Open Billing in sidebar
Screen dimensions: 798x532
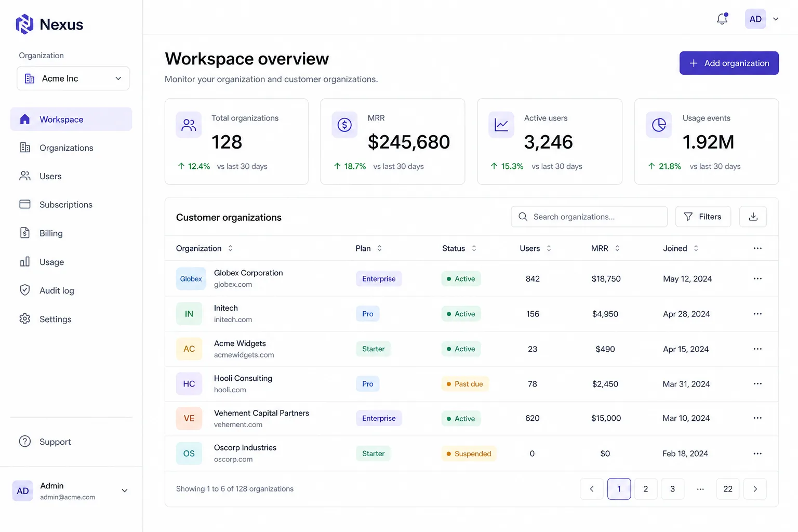[71, 233]
